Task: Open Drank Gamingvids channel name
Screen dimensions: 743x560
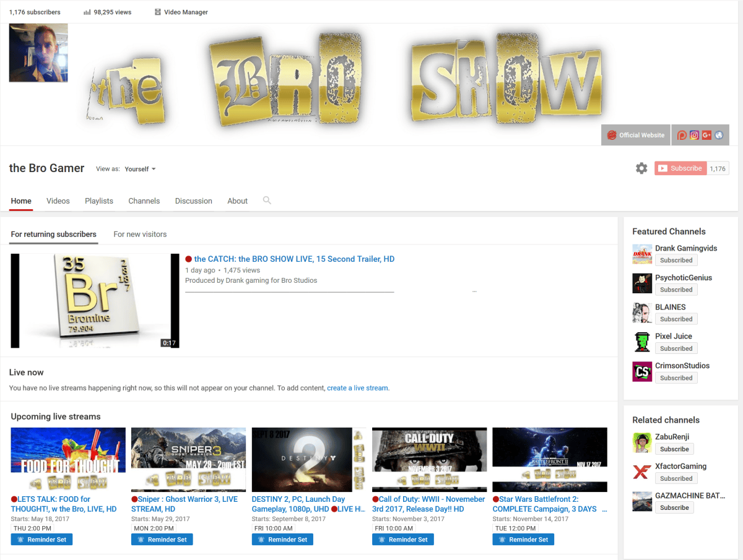Action: 686,248
